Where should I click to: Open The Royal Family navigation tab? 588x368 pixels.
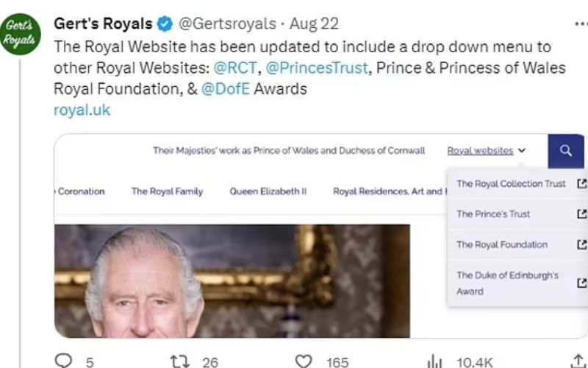point(167,191)
